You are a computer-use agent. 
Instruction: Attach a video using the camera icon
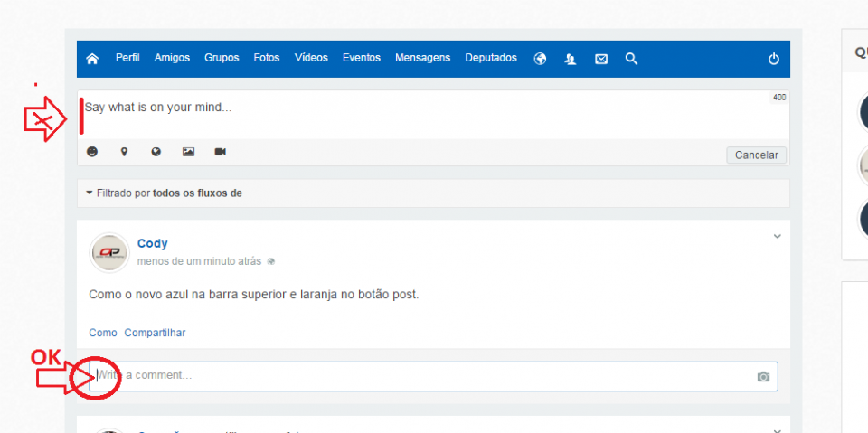(220, 152)
